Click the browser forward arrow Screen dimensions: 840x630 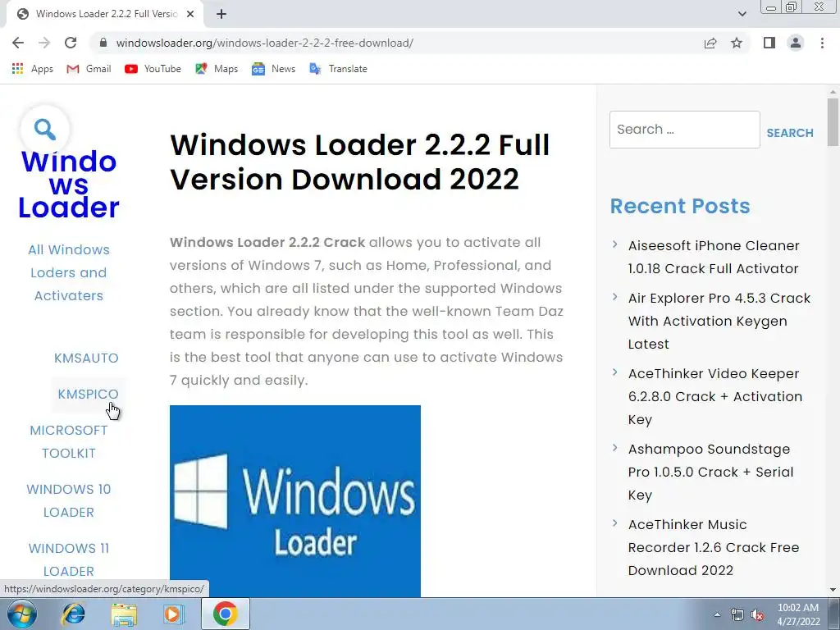[44, 43]
